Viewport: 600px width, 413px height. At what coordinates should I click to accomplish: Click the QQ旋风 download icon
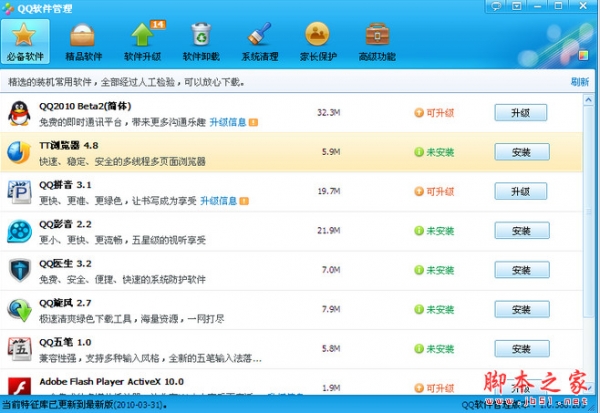[20, 310]
